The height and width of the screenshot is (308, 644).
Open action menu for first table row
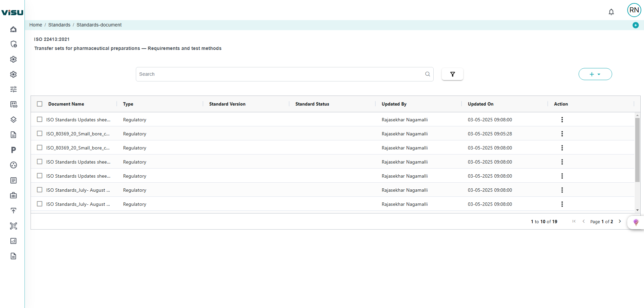point(562,120)
